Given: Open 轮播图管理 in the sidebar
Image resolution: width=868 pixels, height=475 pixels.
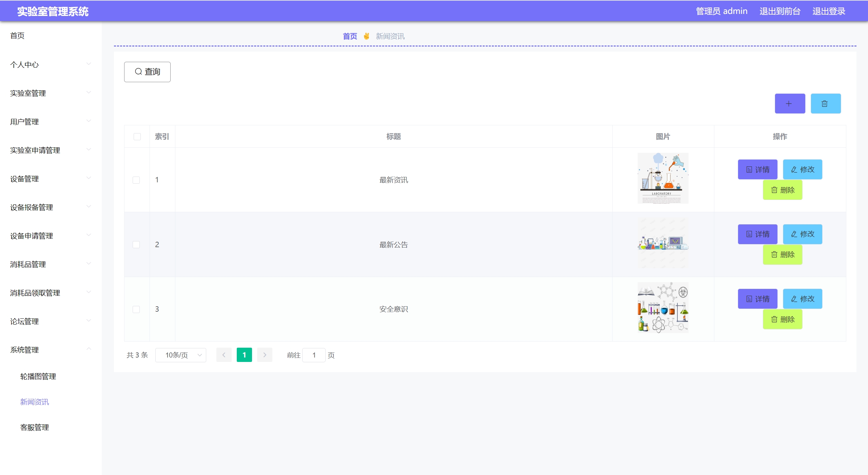Looking at the screenshot, I should click(38, 376).
